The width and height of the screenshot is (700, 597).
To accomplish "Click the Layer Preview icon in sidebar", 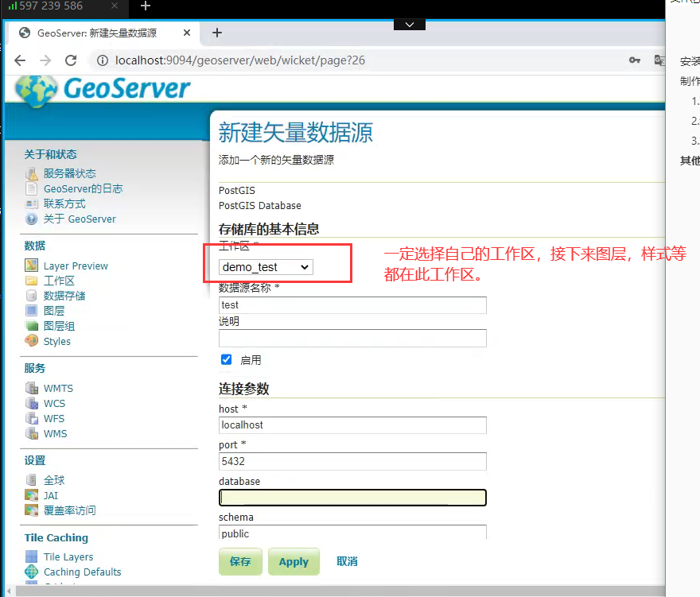I will point(31,266).
